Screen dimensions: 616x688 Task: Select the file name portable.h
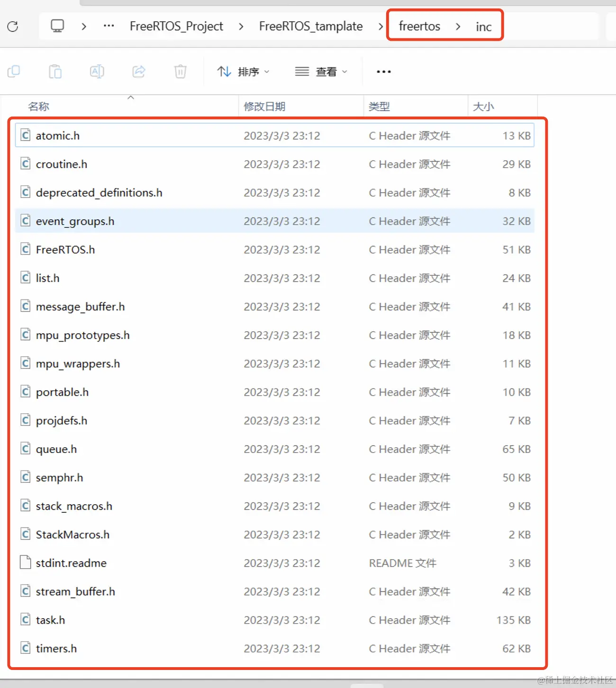point(63,392)
